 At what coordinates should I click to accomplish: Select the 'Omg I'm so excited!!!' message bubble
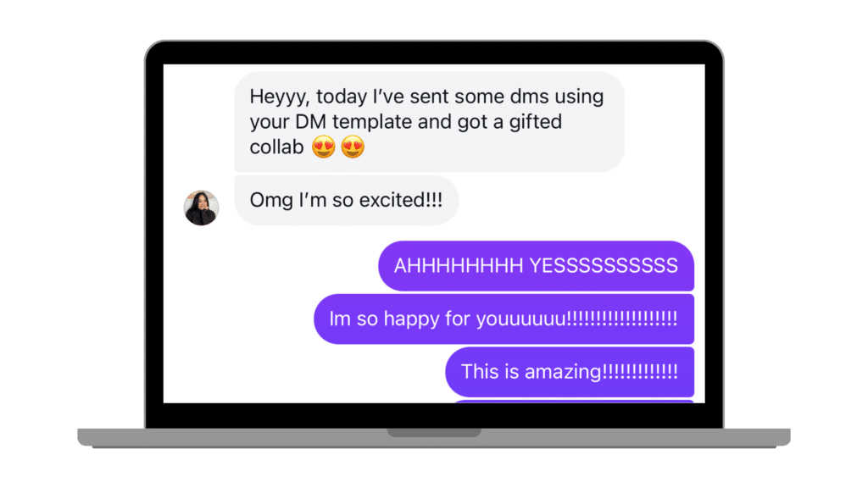(347, 200)
